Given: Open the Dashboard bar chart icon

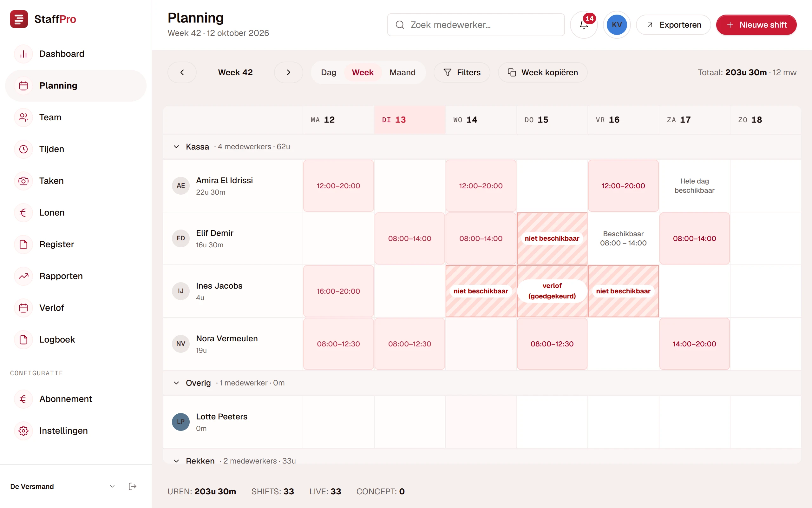Looking at the screenshot, I should pos(23,54).
